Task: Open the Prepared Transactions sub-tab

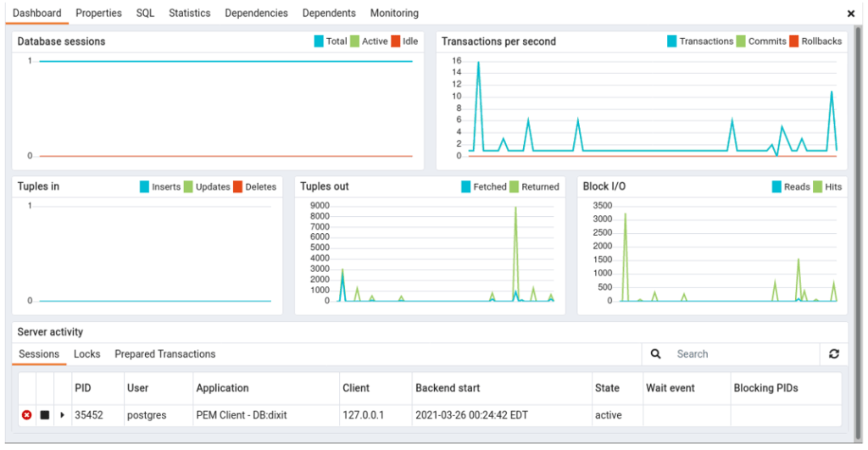Action: point(164,354)
